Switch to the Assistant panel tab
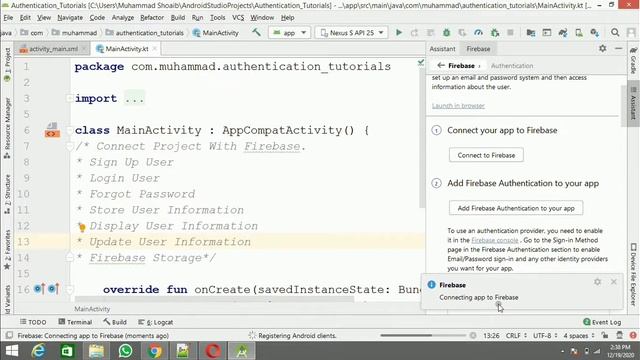 point(442,49)
